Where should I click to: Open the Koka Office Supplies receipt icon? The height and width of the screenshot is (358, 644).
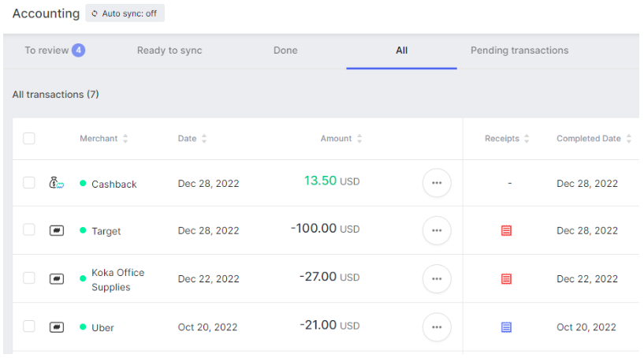click(x=507, y=279)
